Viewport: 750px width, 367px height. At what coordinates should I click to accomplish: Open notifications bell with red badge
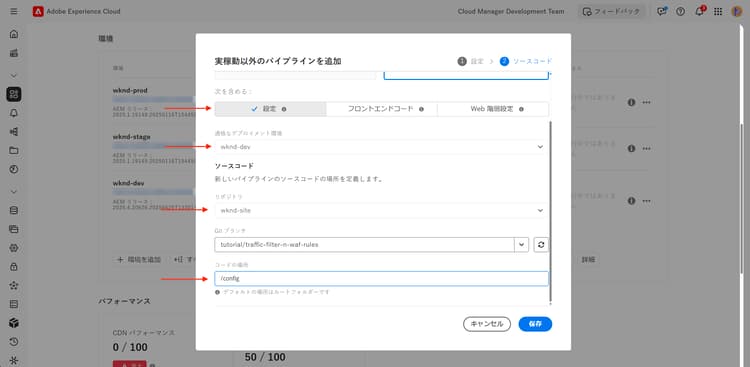point(699,11)
